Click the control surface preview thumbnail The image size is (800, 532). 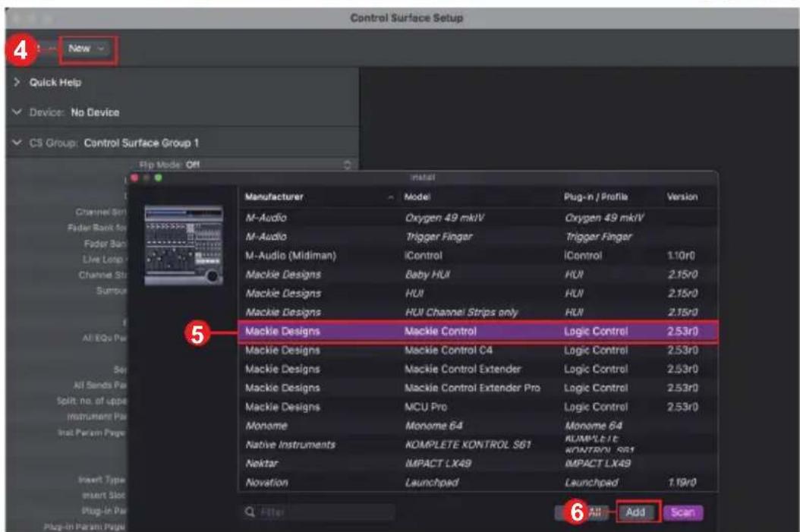184,245
